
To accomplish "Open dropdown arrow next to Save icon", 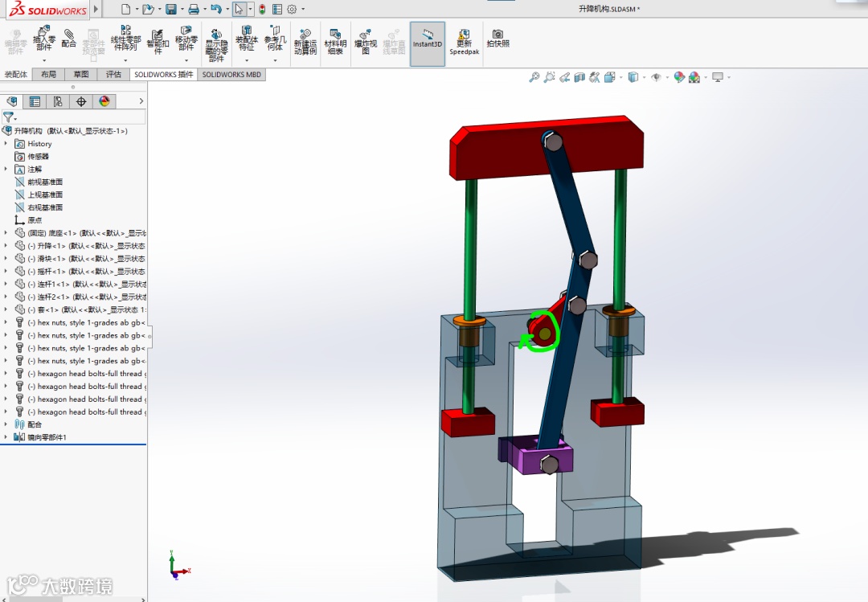I will [182, 10].
